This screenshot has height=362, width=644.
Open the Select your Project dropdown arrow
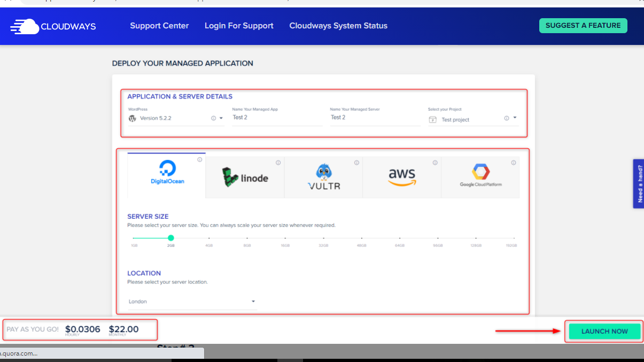[515, 118]
